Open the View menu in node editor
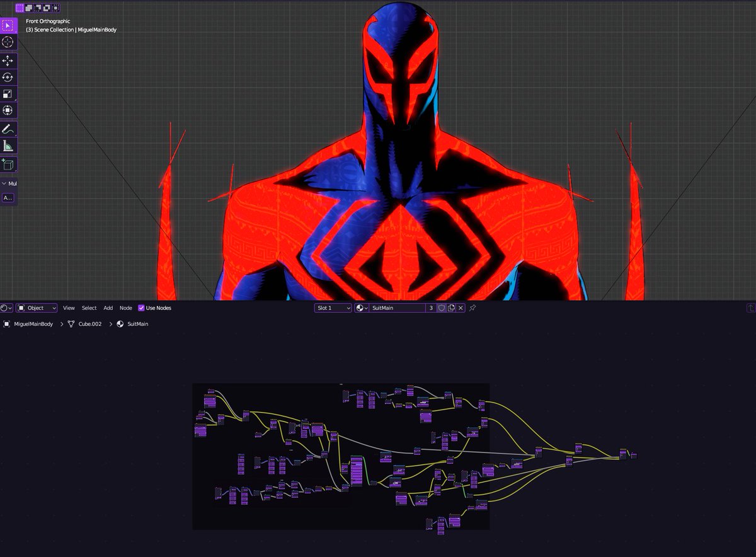Screen dimensions: 756x557 click(x=69, y=308)
